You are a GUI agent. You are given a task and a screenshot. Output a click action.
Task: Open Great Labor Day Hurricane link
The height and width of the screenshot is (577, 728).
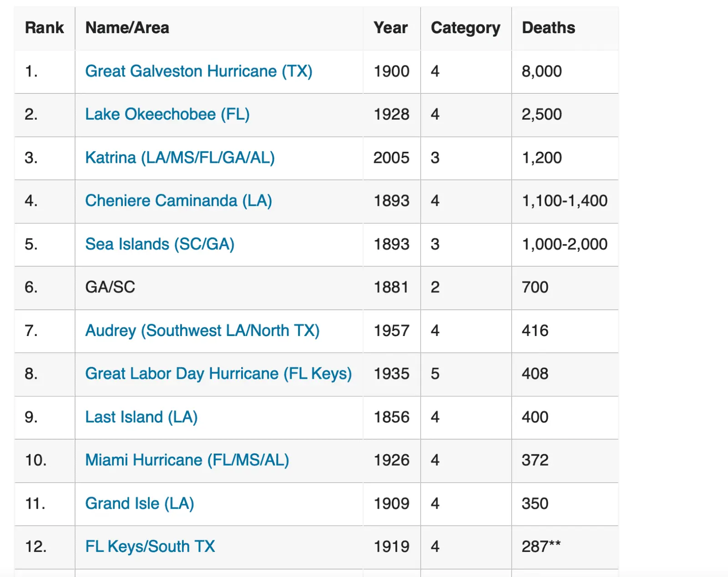(x=218, y=374)
